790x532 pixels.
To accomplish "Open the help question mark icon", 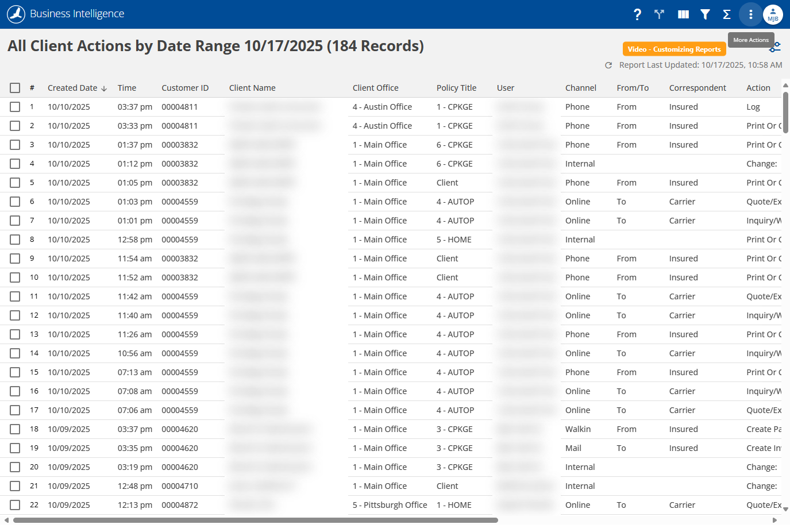I will tap(637, 14).
